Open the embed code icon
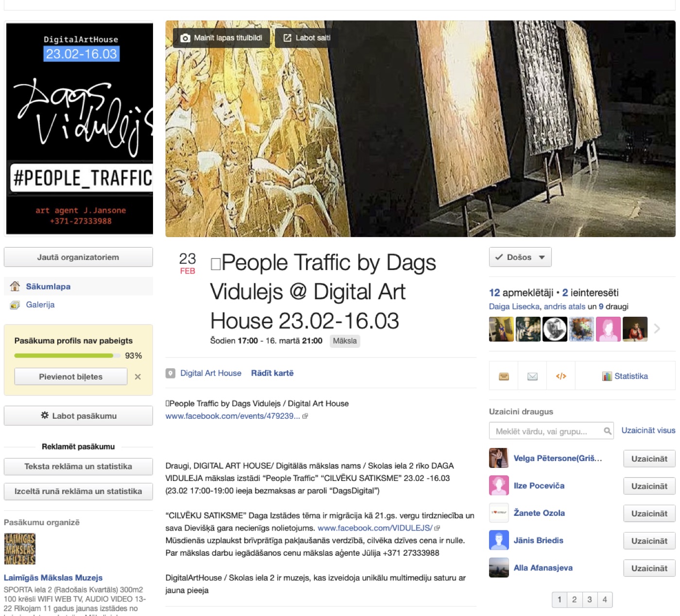 click(x=561, y=376)
